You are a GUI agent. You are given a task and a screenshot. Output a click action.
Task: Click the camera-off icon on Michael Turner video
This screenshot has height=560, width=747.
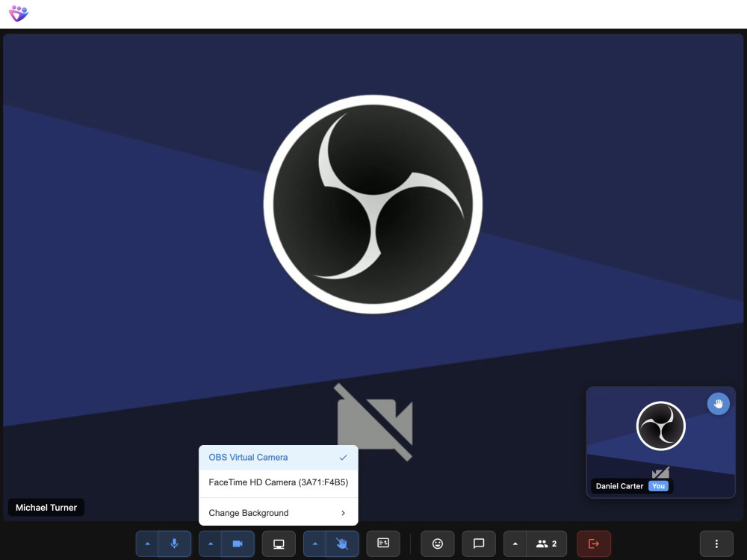pyautogui.click(x=374, y=423)
